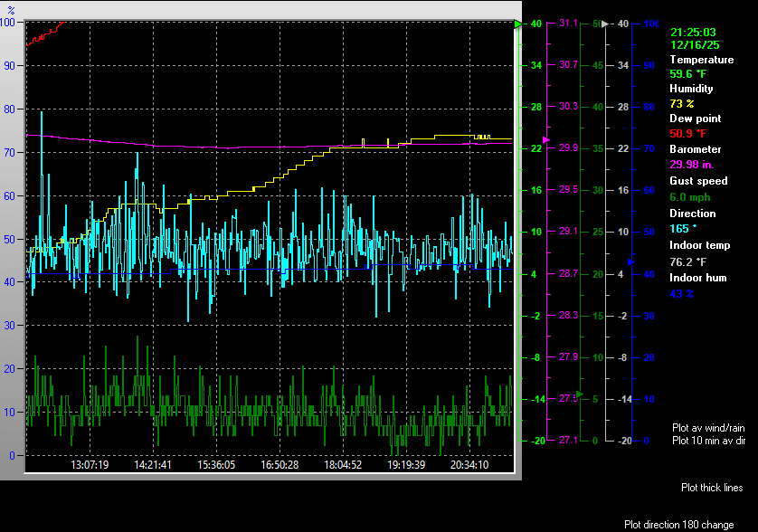The image size is (758, 532).
Task: Click the magenta barometer axis arrow marker
Action: click(x=545, y=140)
